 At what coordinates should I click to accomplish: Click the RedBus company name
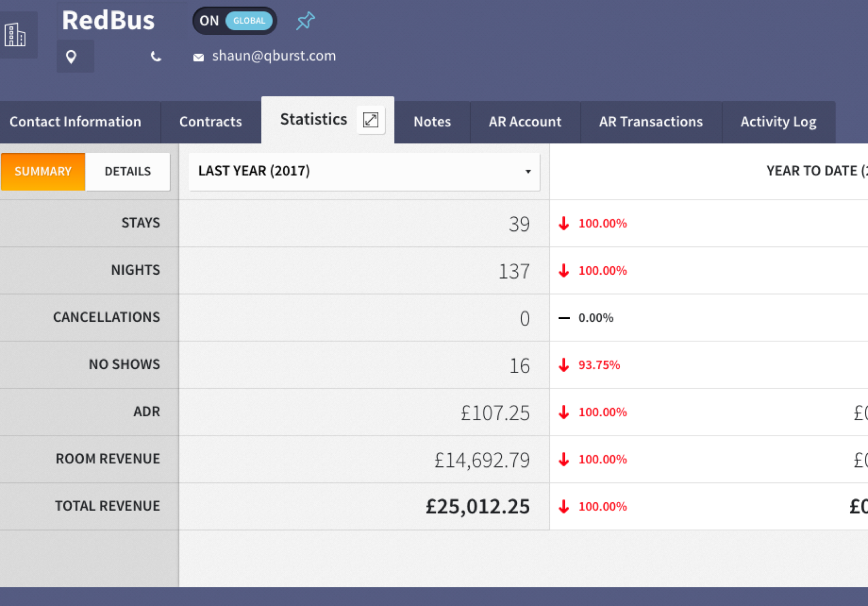click(x=108, y=20)
